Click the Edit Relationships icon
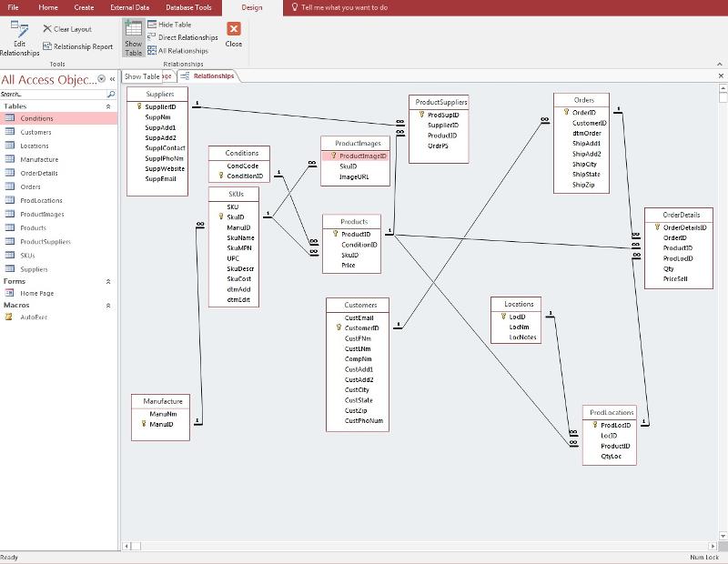Viewport: 728px width, 564px height. (x=19, y=29)
